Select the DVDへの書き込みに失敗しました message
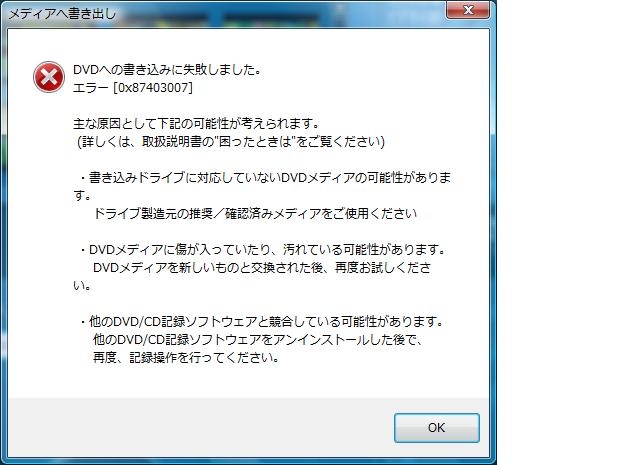 pyautogui.click(x=167, y=70)
